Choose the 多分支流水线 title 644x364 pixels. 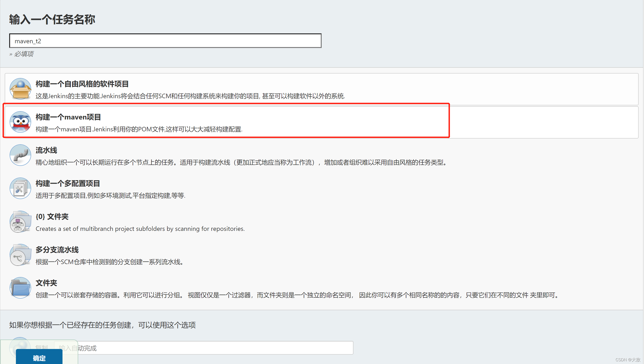click(57, 250)
